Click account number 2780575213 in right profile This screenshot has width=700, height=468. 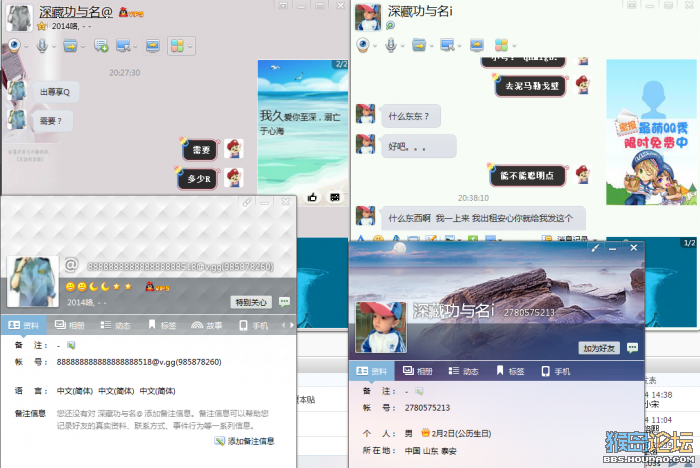[x=427, y=408]
